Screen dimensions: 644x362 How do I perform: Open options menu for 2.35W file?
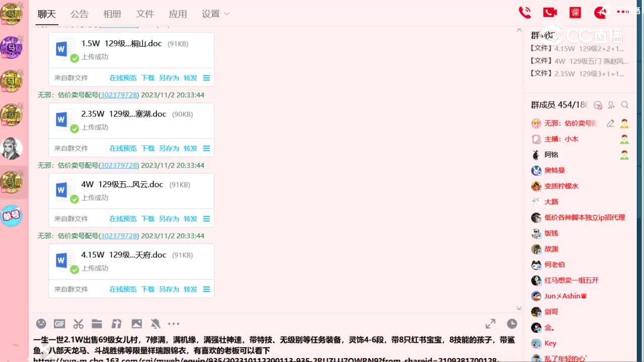tap(206, 148)
